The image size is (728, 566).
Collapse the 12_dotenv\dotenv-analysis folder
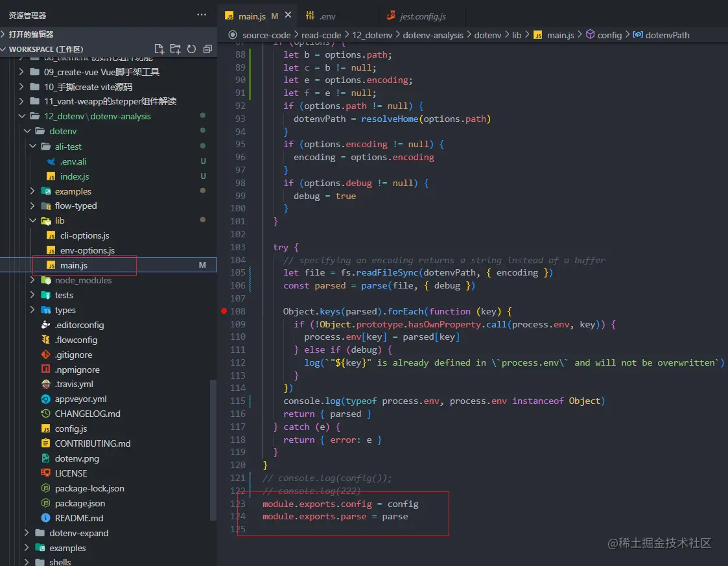(21, 116)
